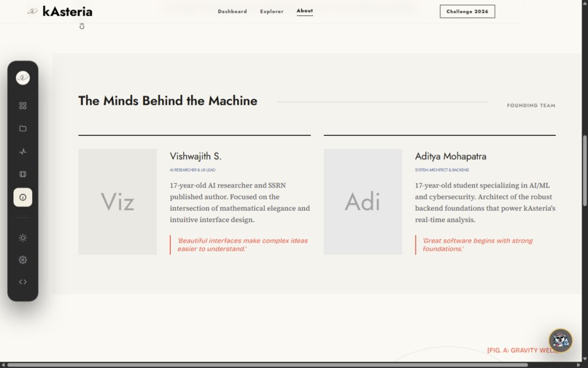Image resolution: width=588 pixels, height=368 pixels.
Task: Select the name Aditya Mohapatra
Action: [x=450, y=156]
